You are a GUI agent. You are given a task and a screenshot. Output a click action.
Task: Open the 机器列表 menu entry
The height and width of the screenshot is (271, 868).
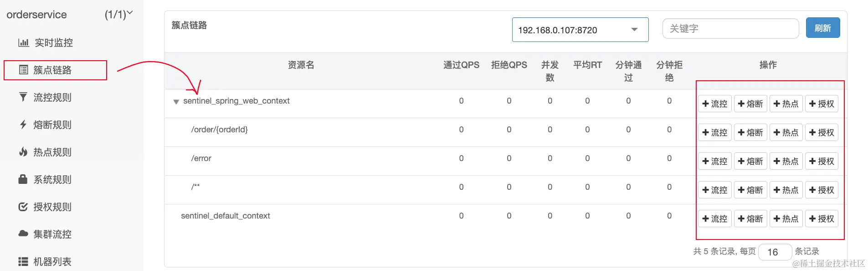(52, 261)
